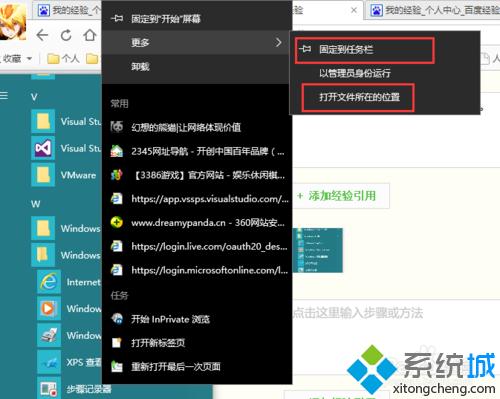Click the panda icon beside 幻想的熊猫

tap(117, 127)
